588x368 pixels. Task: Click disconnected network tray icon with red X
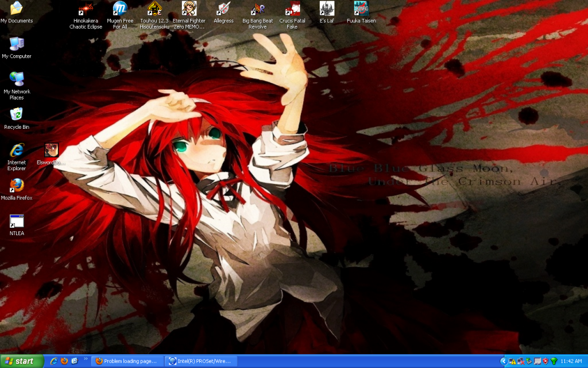coord(521,361)
